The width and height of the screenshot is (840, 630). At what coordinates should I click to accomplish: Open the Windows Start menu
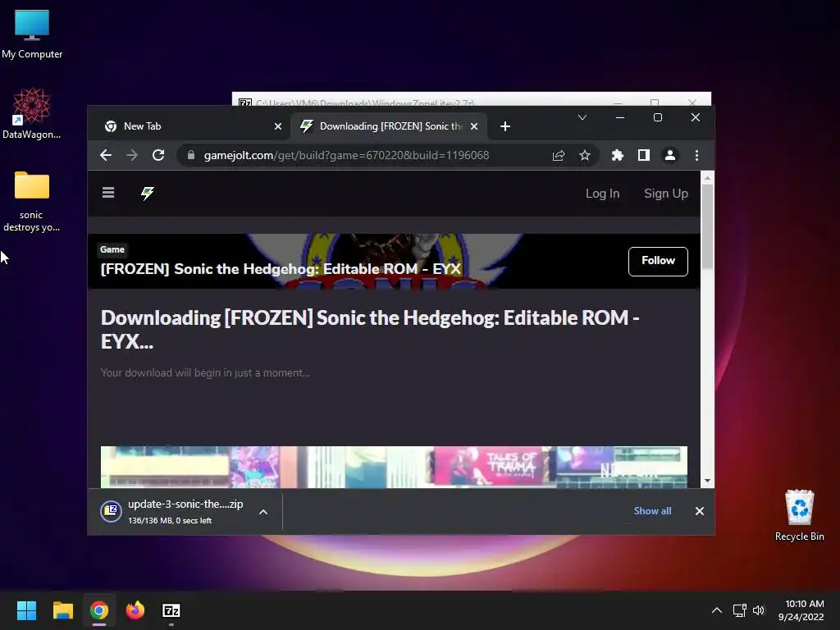coord(26,610)
